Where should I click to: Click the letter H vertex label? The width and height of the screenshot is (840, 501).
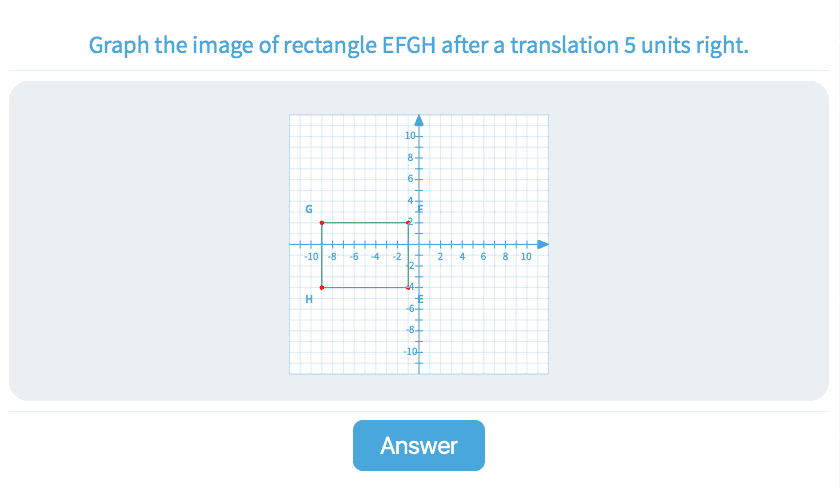(309, 299)
